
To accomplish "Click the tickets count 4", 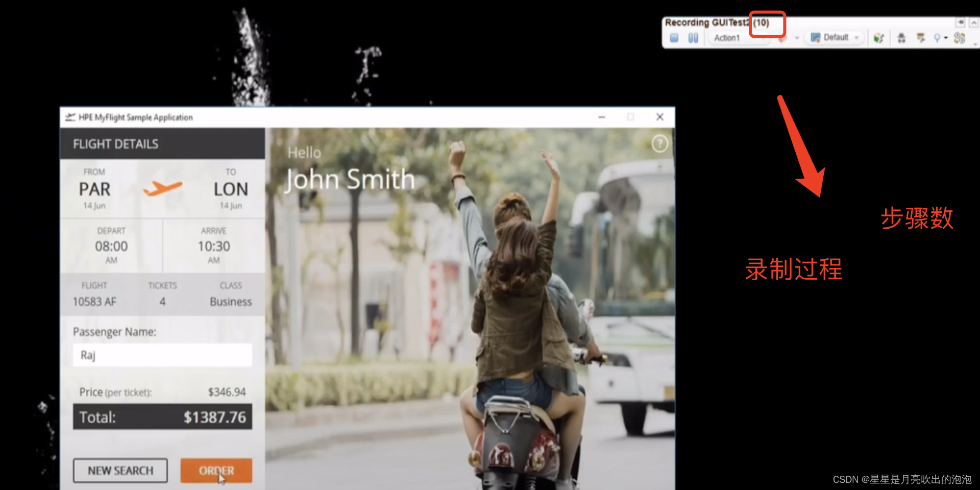I will pos(162,302).
